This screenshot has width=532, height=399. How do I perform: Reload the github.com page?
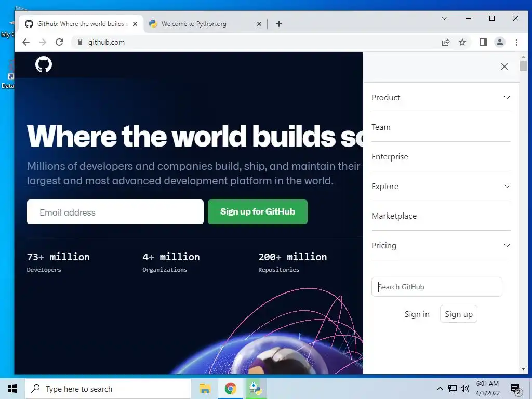(59, 42)
